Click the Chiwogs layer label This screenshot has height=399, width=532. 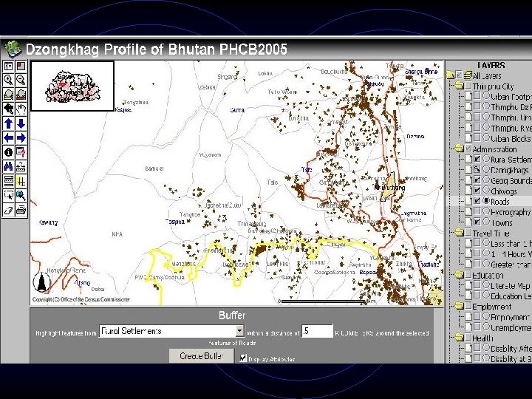click(503, 191)
